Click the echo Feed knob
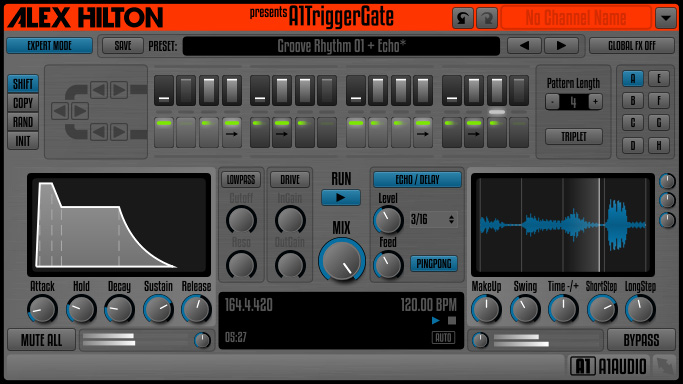Screen dimensions: 683x384 [388, 264]
